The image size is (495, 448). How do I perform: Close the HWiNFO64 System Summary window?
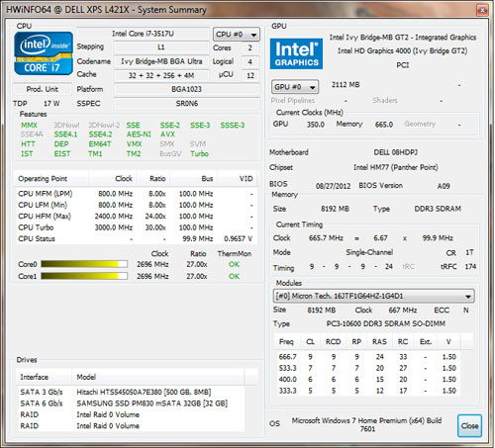[482, 10]
